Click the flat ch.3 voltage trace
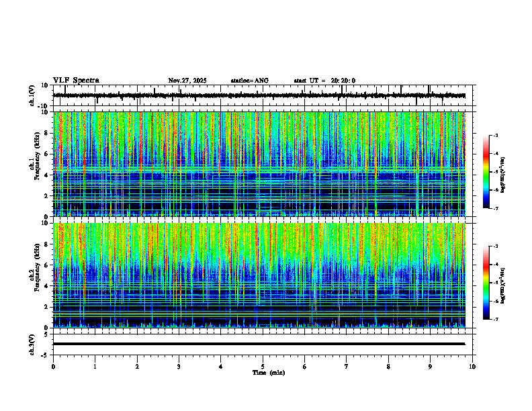The height and width of the screenshot is (411, 532). pyautogui.click(x=259, y=344)
